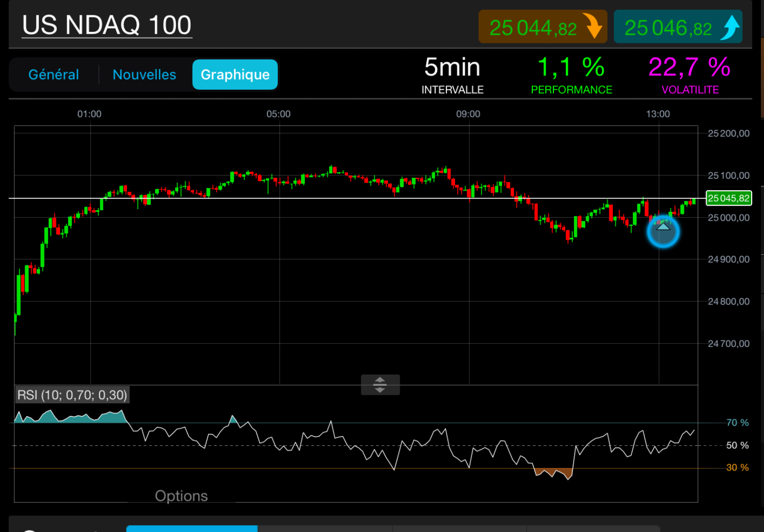Click the 01:00 time axis label
The width and height of the screenshot is (764, 532).
(x=89, y=114)
